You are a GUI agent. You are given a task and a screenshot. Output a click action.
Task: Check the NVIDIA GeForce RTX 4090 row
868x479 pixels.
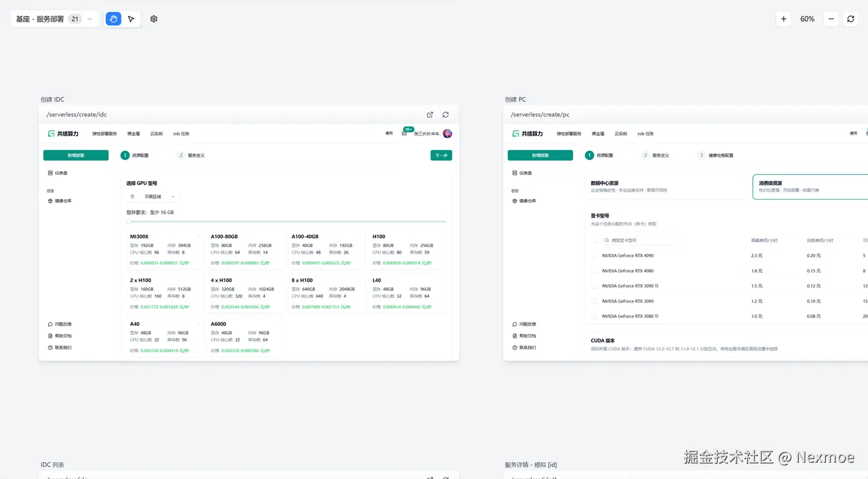coord(594,256)
